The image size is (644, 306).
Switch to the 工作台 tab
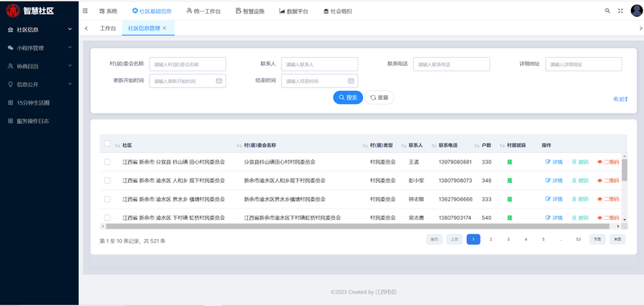tap(108, 28)
